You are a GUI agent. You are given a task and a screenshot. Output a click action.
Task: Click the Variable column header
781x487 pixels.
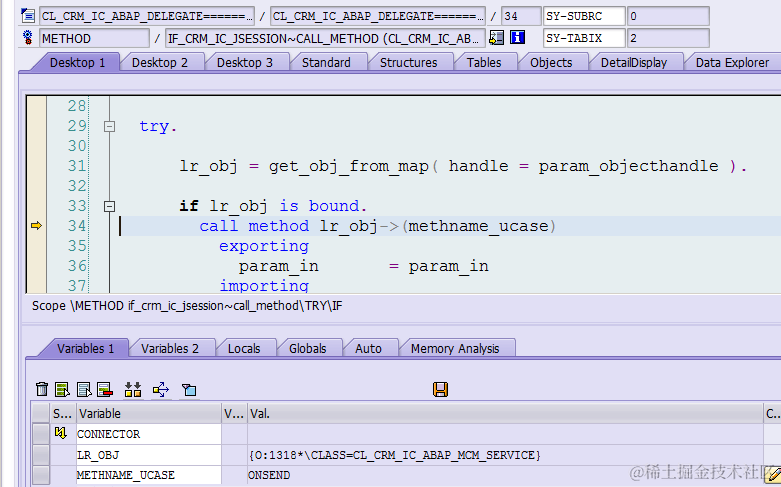pos(148,413)
